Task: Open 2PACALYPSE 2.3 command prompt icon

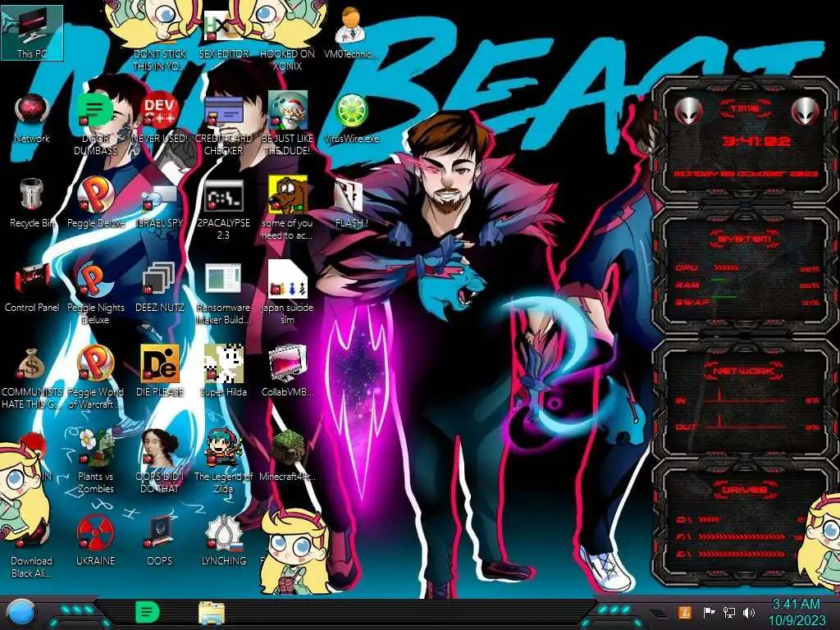Action: pos(223,209)
